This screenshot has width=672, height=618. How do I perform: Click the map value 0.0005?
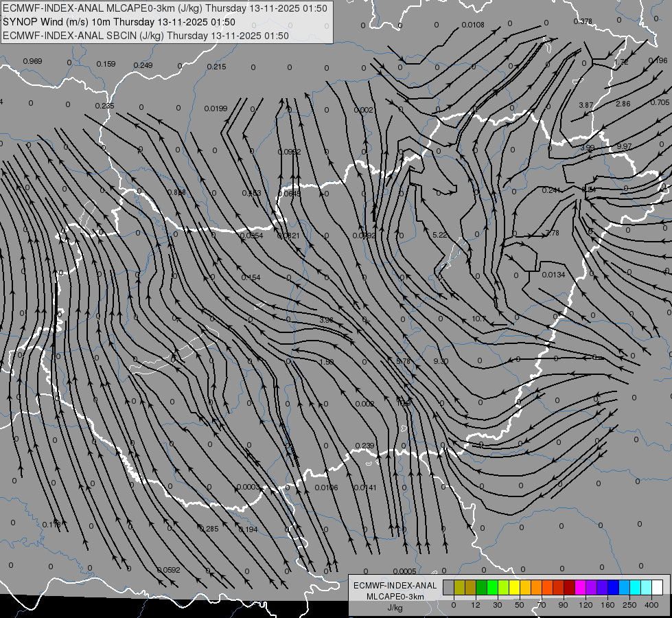coord(404,571)
